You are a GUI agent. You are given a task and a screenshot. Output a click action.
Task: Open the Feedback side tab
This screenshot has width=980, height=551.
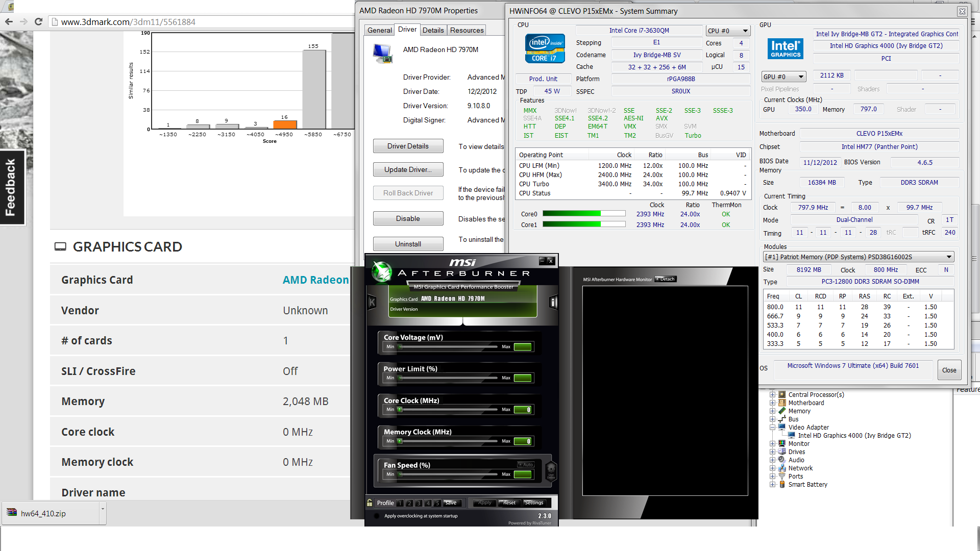[x=11, y=187]
